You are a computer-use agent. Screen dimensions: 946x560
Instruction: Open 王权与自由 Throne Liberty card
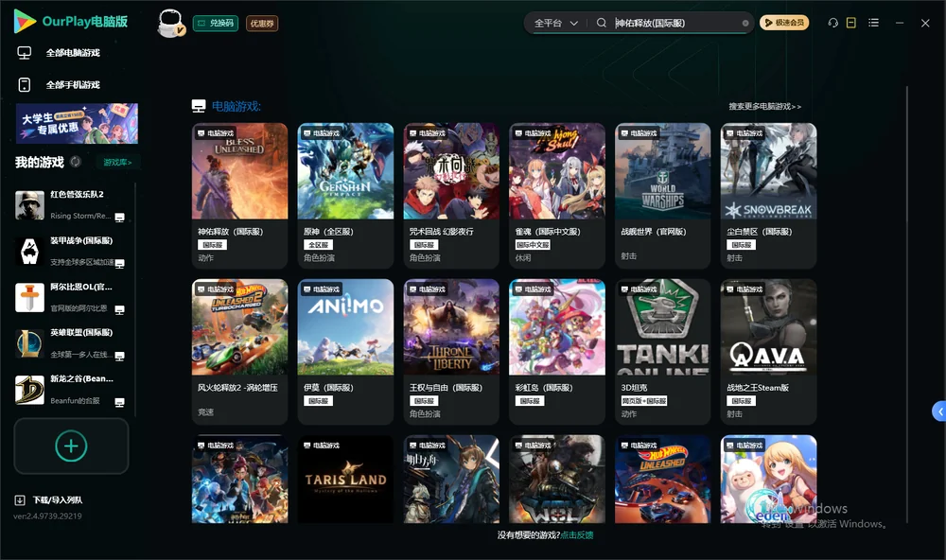tap(451, 351)
